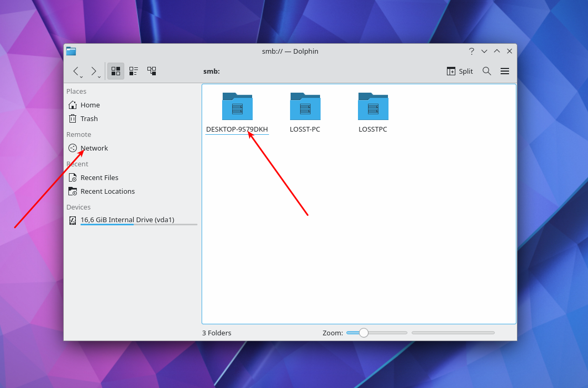
Task: Click Split view button
Action: tap(460, 71)
